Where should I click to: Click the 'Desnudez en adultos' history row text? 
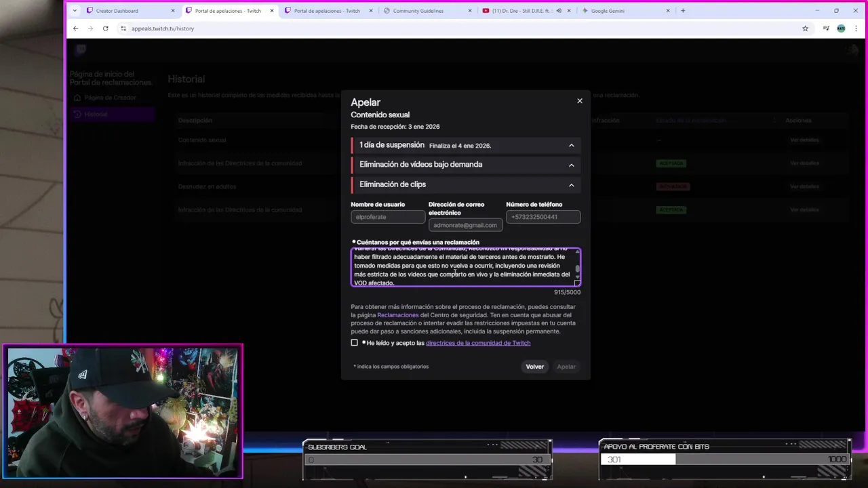point(208,186)
